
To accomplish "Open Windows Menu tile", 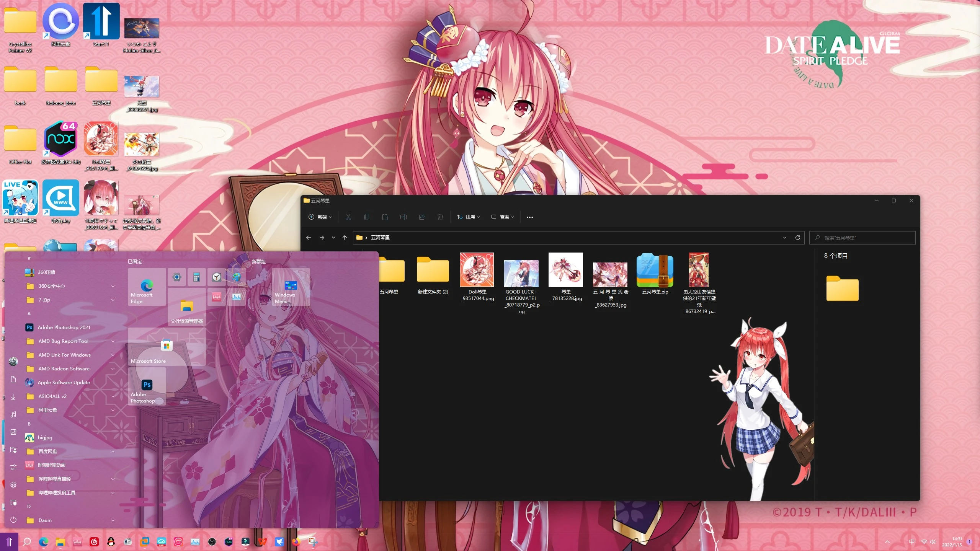I will point(291,287).
